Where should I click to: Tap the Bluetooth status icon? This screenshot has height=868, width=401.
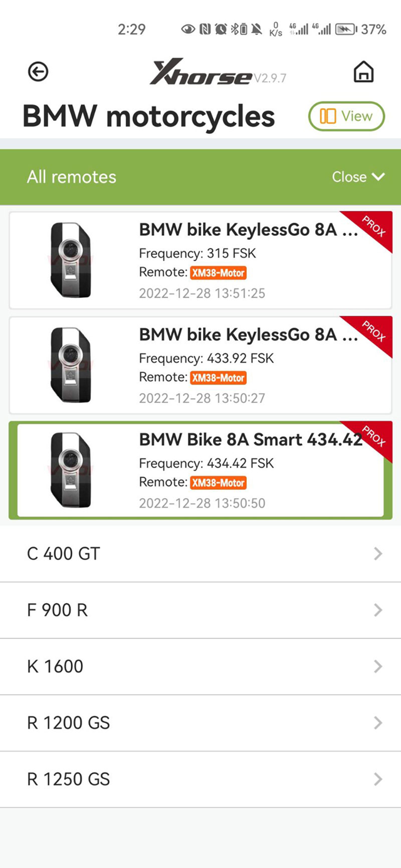click(x=235, y=29)
